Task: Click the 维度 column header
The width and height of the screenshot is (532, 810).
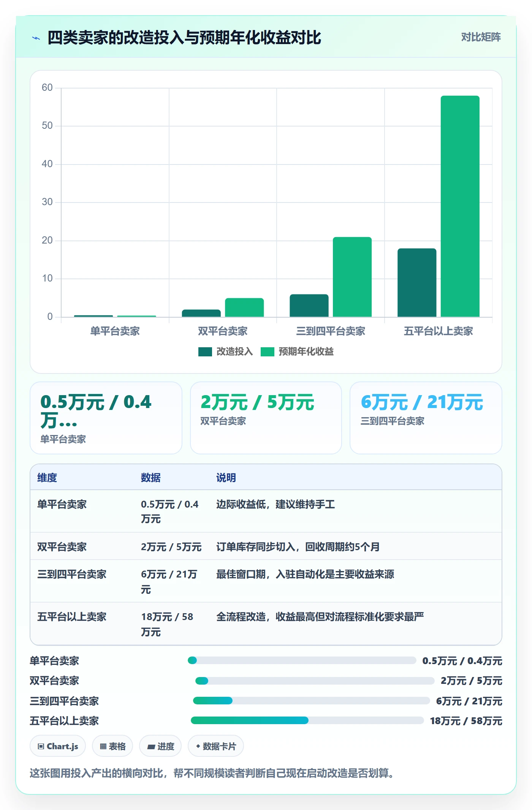Action: pos(47,478)
